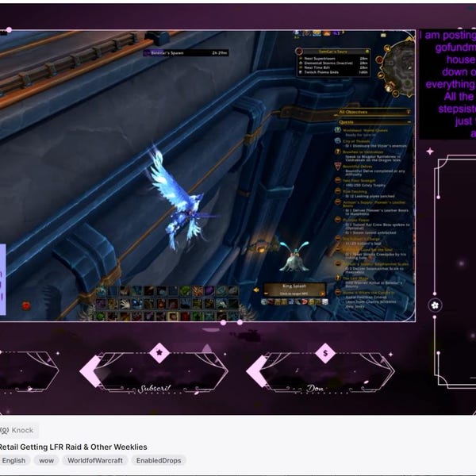The height and width of the screenshot is (476, 476).
Task: Click the orange starburst ability on the top action bar
Action: tap(198, 291)
